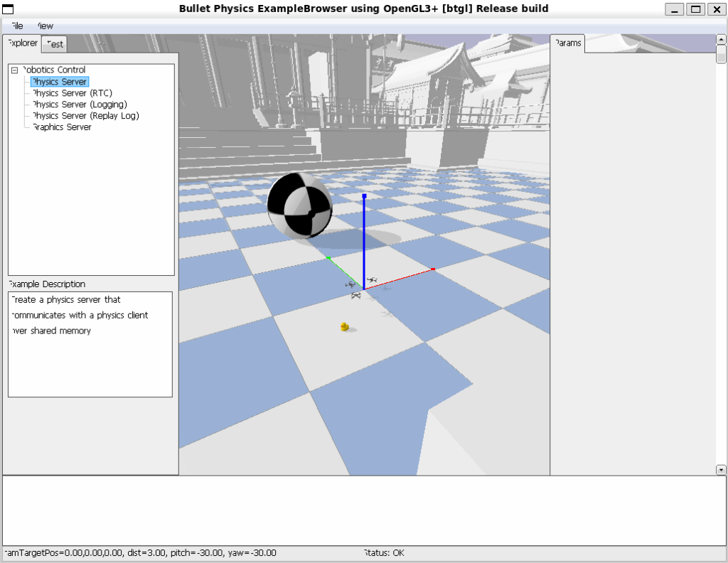Click the red X axis endpoint

(433, 269)
